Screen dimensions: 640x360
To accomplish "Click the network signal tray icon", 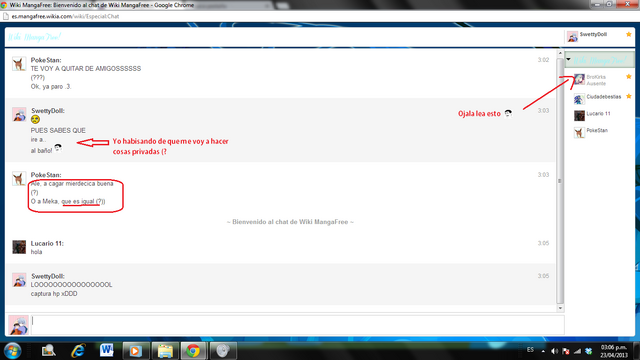I will (x=577, y=351).
